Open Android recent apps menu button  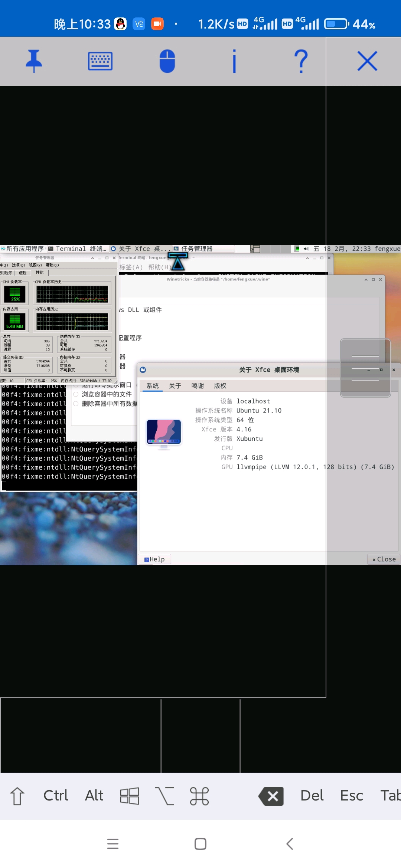click(113, 844)
